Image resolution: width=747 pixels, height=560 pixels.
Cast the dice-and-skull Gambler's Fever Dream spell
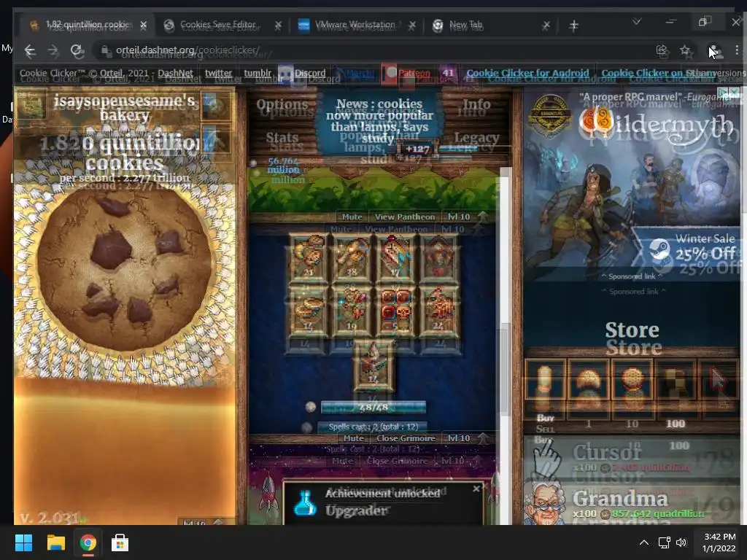(x=395, y=311)
